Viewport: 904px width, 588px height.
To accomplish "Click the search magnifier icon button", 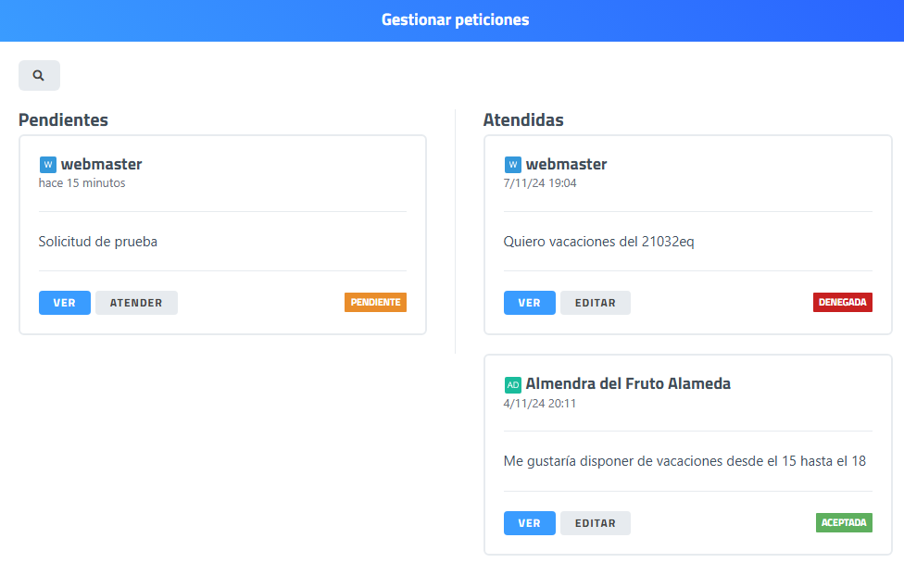I will [x=39, y=76].
